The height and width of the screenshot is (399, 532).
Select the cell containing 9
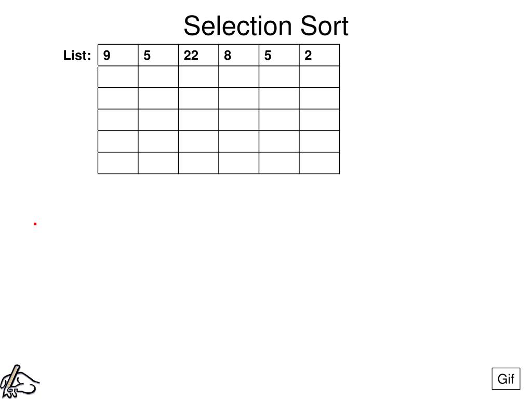tap(118, 55)
